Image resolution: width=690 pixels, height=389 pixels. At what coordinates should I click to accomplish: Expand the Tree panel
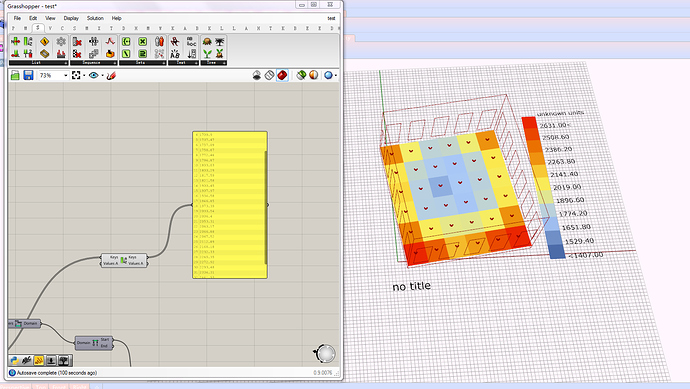coord(224,63)
